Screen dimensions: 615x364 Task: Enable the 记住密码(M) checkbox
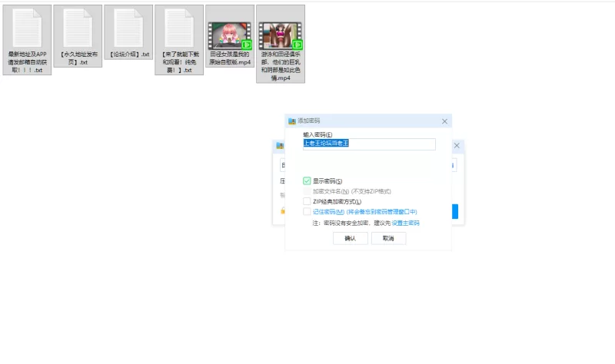[307, 212]
